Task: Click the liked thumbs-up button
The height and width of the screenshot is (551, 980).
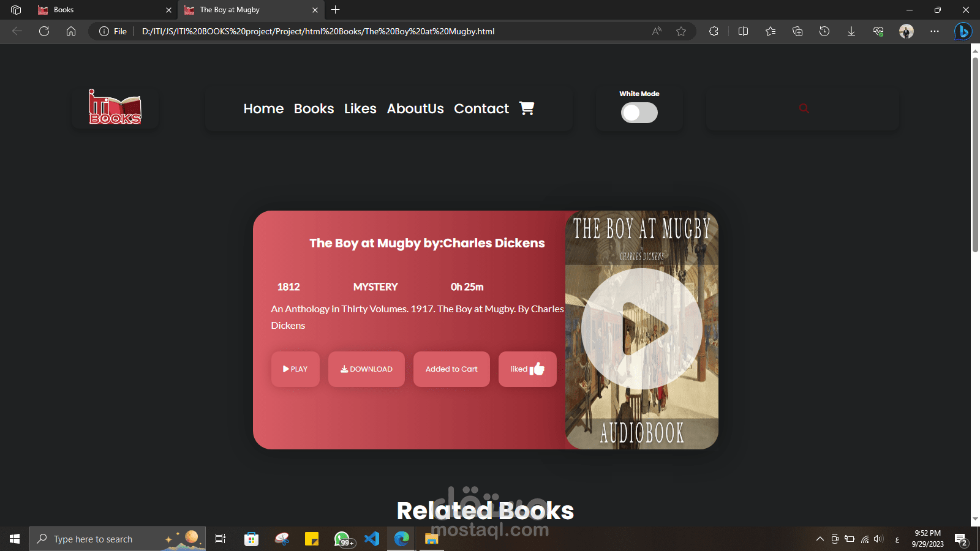Action: coord(527,369)
